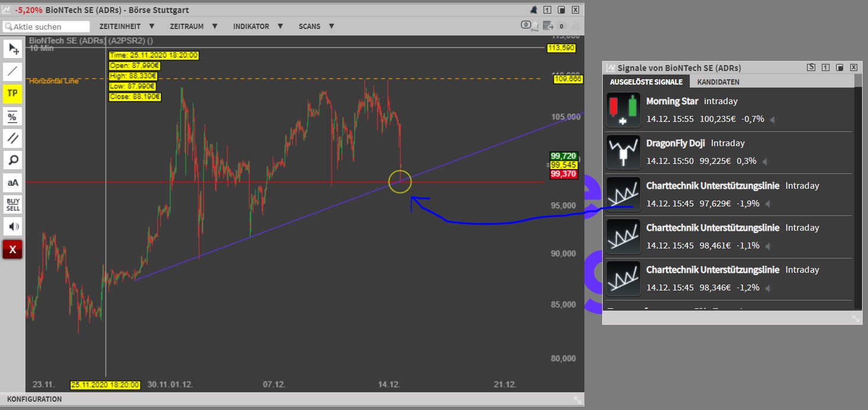Activate the magnifier zoom tool

point(12,160)
